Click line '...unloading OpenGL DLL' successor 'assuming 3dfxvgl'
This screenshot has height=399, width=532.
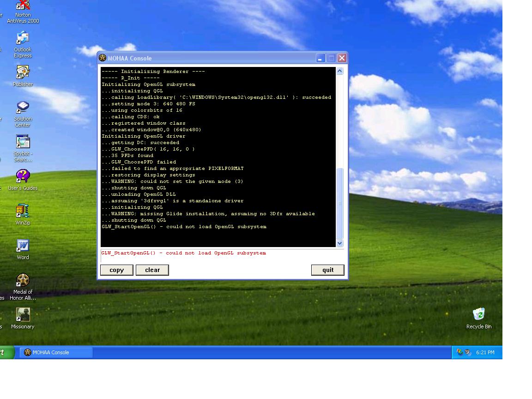(x=172, y=201)
